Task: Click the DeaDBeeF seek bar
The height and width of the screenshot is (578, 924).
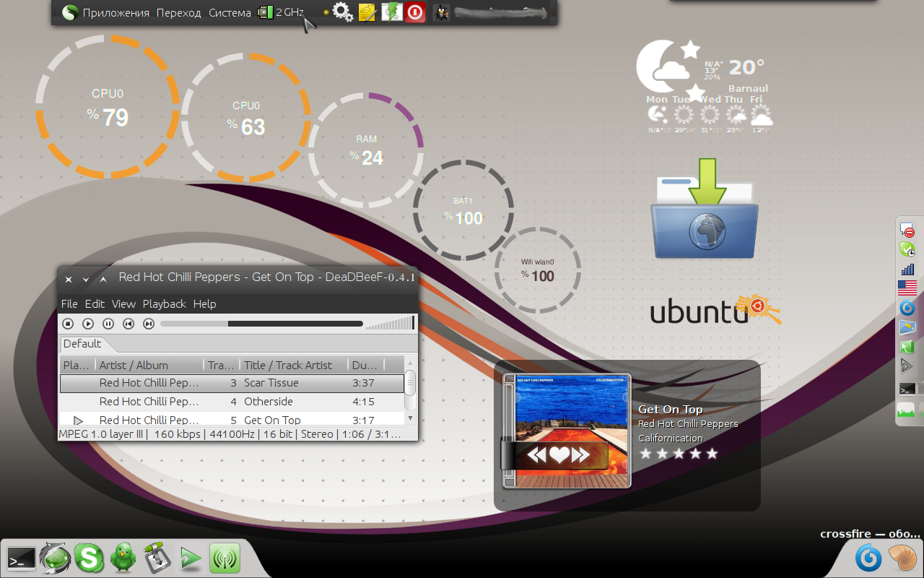Action: [x=261, y=324]
